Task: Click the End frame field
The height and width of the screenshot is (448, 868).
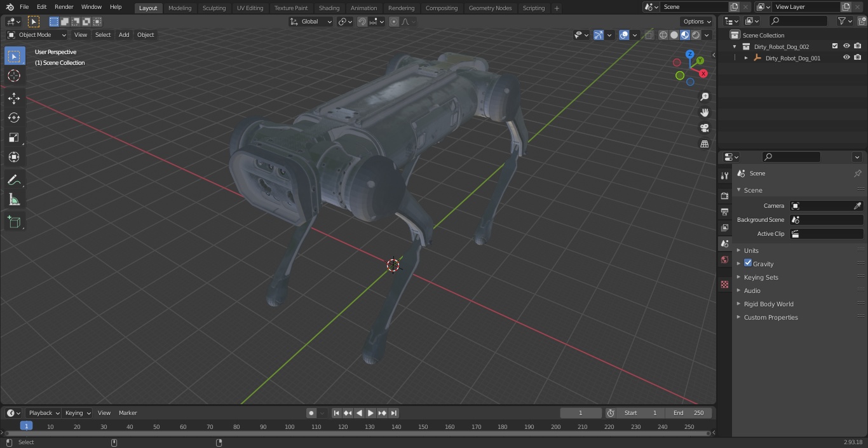Action: coord(688,413)
